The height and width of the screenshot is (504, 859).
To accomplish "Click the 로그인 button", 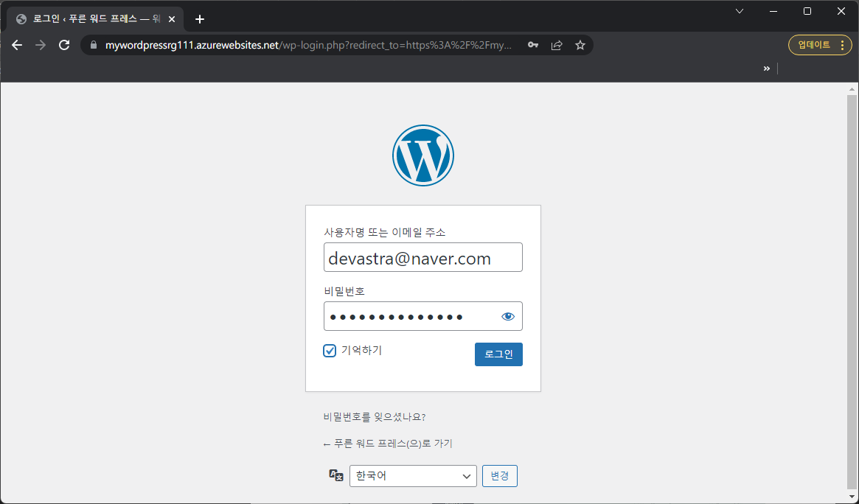I will tap(498, 354).
